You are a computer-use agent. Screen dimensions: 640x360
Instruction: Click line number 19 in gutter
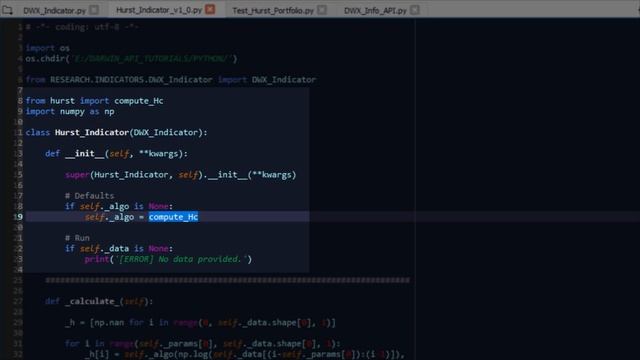pos(18,217)
